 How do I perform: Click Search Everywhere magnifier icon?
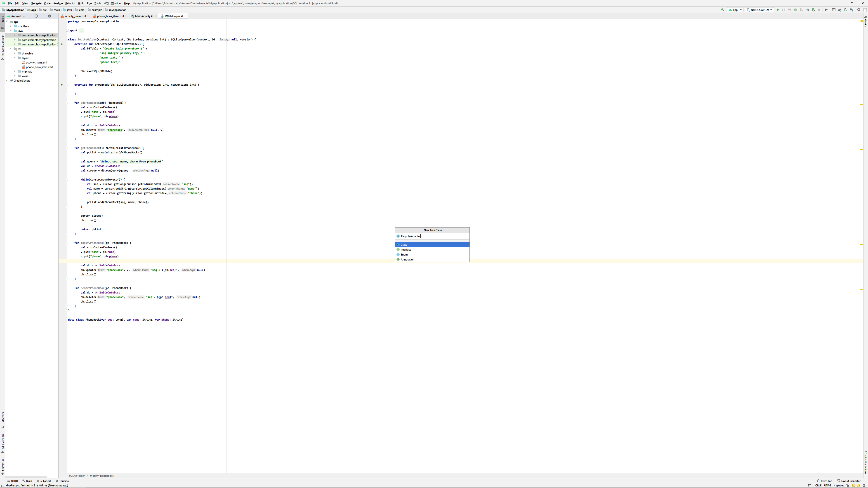click(x=859, y=10)
